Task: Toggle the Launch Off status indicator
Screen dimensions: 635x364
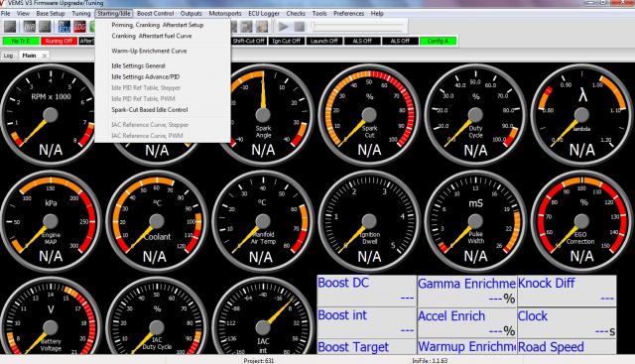Action: 324,41
